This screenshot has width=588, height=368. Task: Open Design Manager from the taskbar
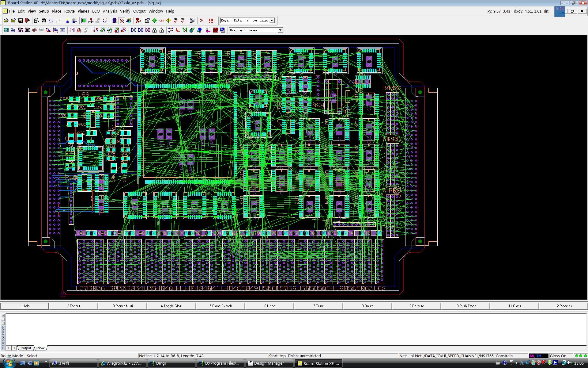tap(269, 363)
